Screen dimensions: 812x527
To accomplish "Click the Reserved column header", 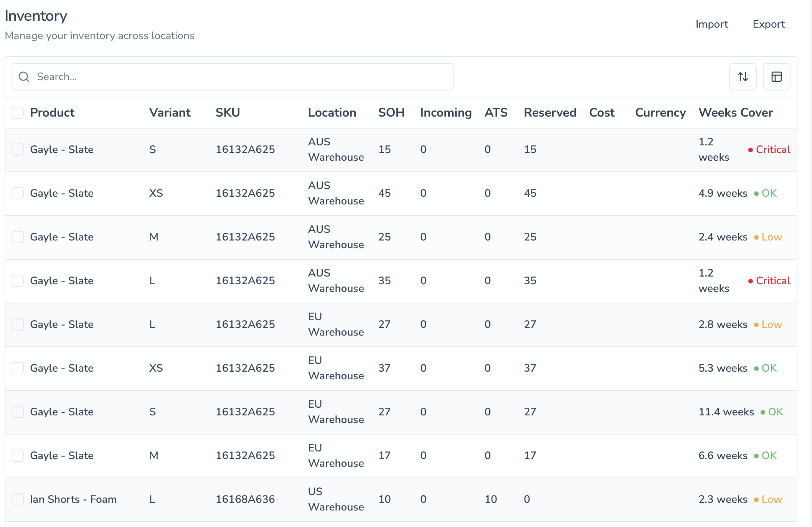I will coord(550,113).
